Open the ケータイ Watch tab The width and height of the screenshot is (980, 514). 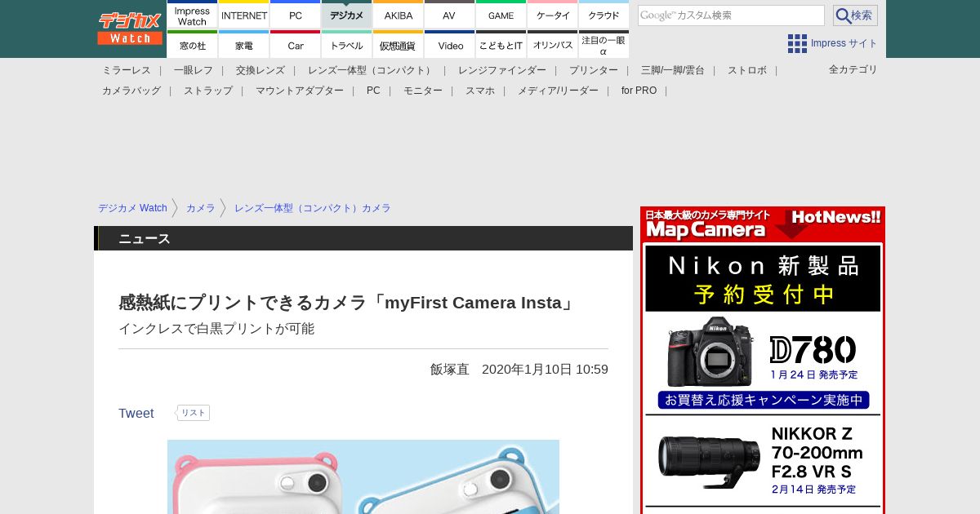(553, 14)
